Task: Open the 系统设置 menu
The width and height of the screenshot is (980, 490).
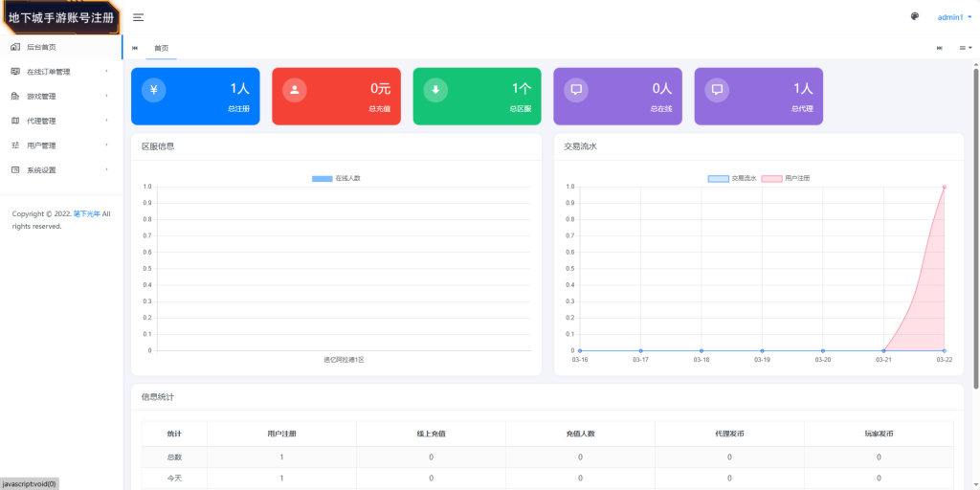Action: tap(61, 169)
